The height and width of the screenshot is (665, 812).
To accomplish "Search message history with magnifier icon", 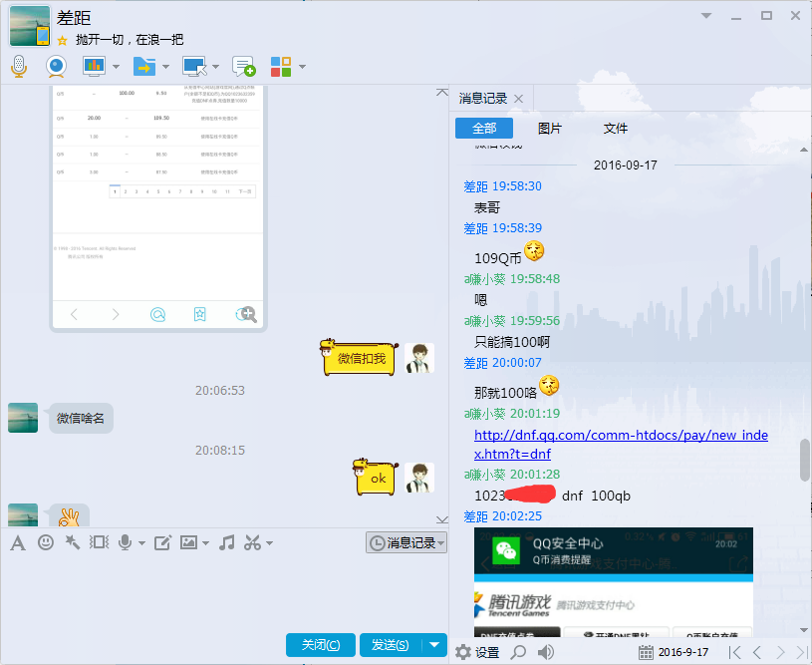I will pos(518,652).
